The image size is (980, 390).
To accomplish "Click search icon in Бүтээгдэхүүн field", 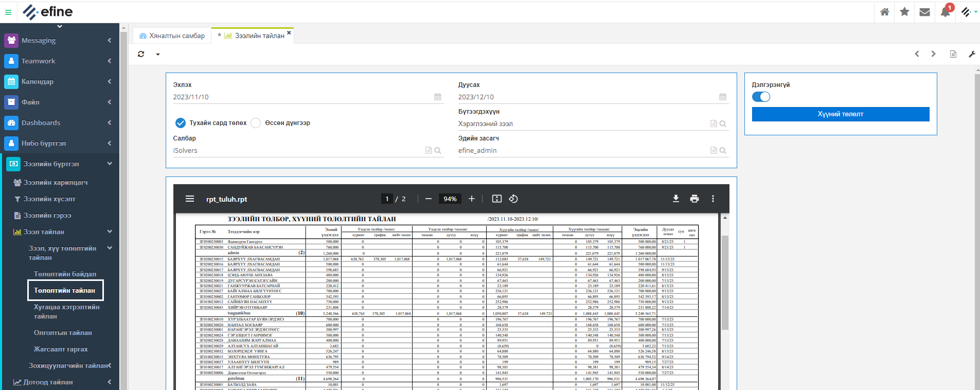I will 723,124.
